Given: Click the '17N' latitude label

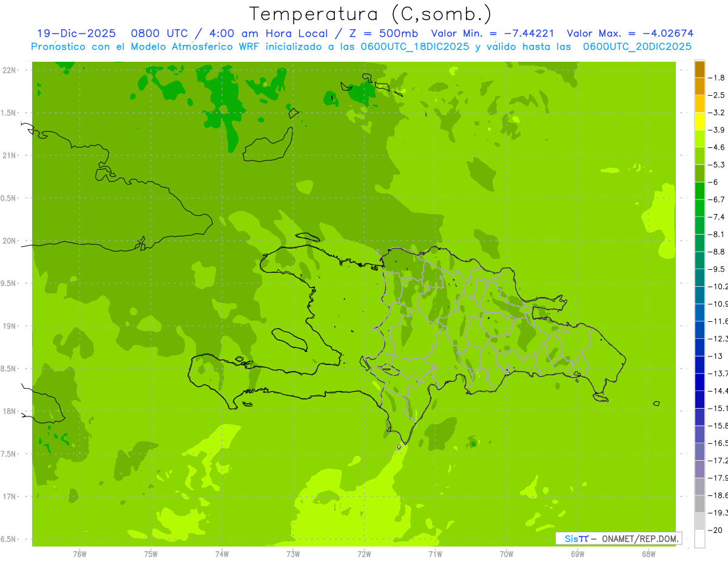Looking at the screenshot, I should pos(10,497).
